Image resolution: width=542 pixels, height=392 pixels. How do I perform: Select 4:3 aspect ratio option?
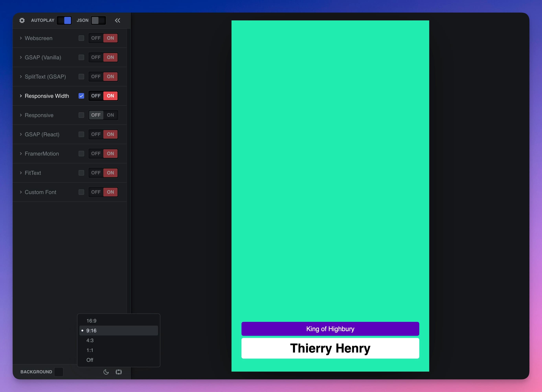click(119, 340)
